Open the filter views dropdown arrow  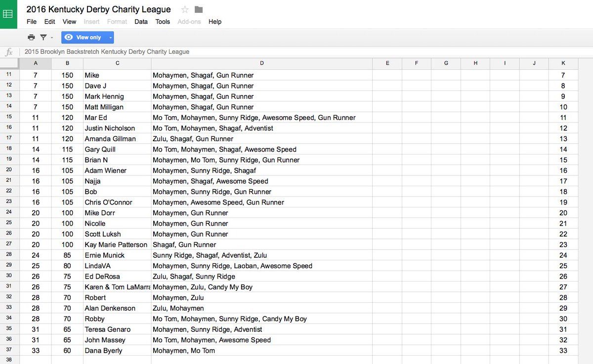52,38
